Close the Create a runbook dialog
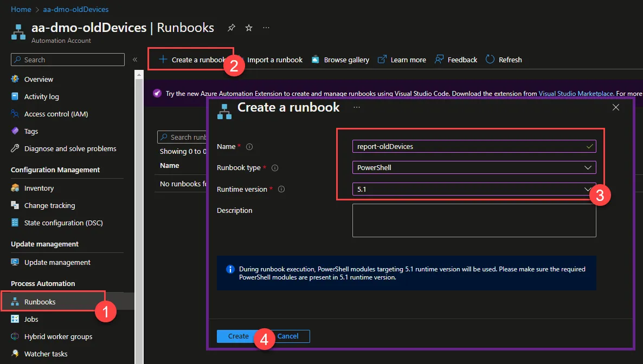The height and width of the screenshot is (364, 643). (x=615, y=107)
